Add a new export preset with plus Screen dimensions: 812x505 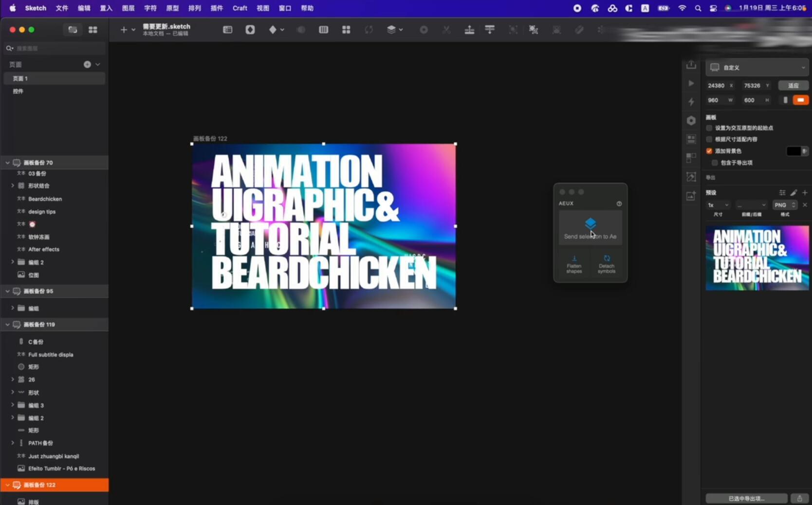click(805, 193)
